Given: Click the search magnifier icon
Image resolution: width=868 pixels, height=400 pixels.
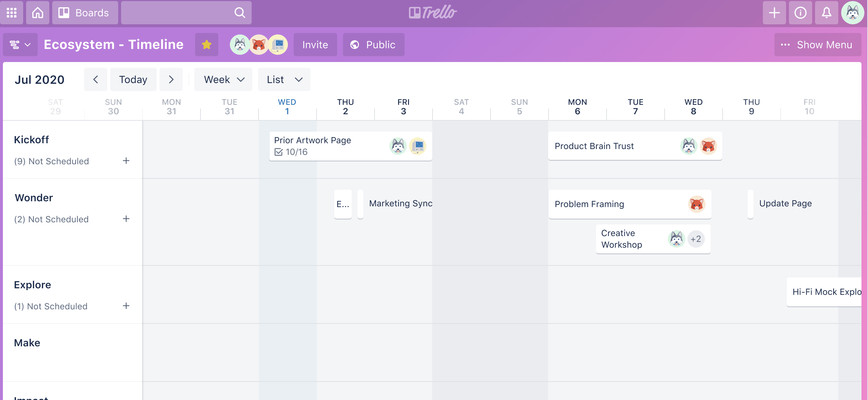Looking at the screenshot, I should [x=239, y=13].
